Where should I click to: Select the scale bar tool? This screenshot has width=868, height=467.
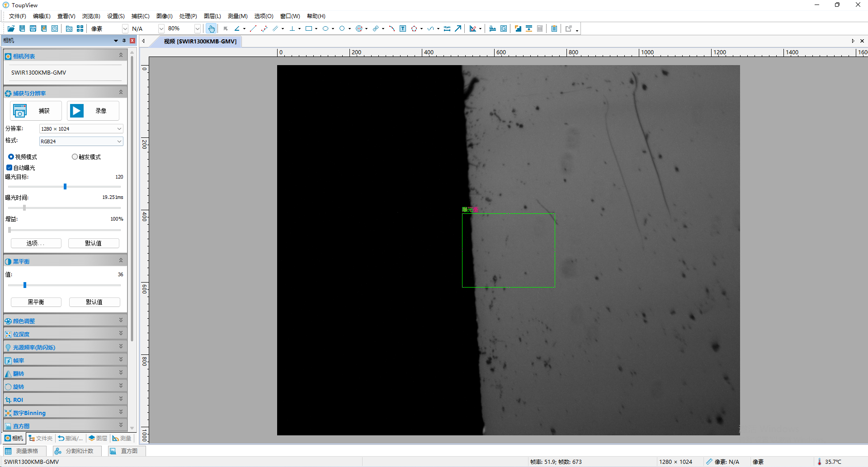click(447, 28)
